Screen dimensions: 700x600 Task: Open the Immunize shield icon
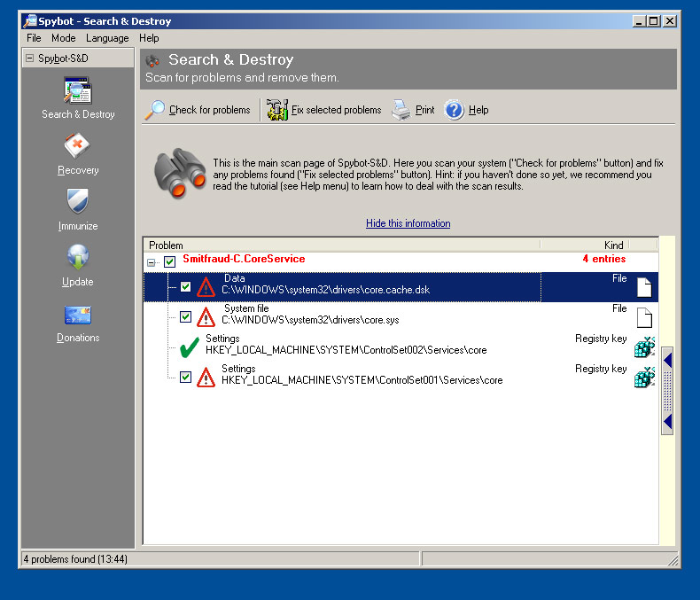[x=78, y=201]
